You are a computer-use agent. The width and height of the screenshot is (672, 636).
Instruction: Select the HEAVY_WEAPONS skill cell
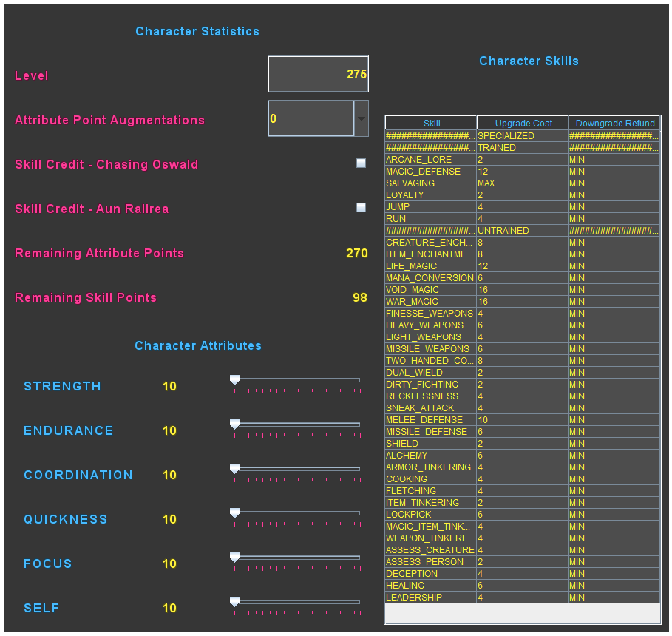pos(431,325)
